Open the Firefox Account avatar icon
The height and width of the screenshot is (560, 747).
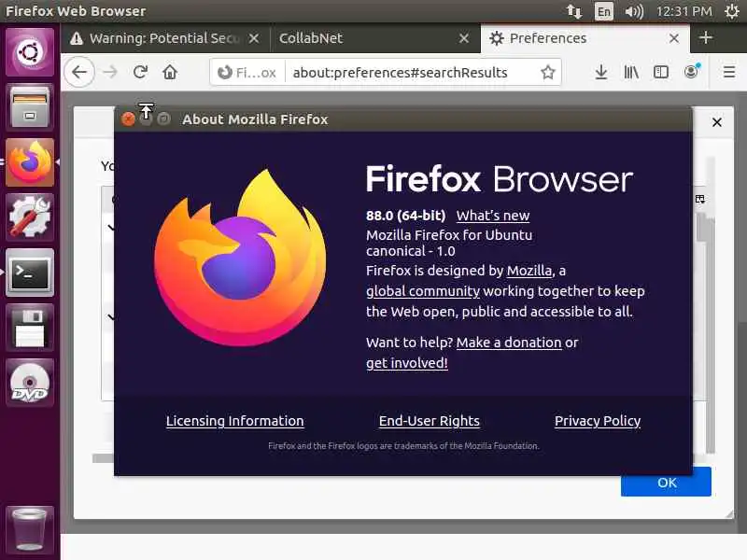coord(691,72)
